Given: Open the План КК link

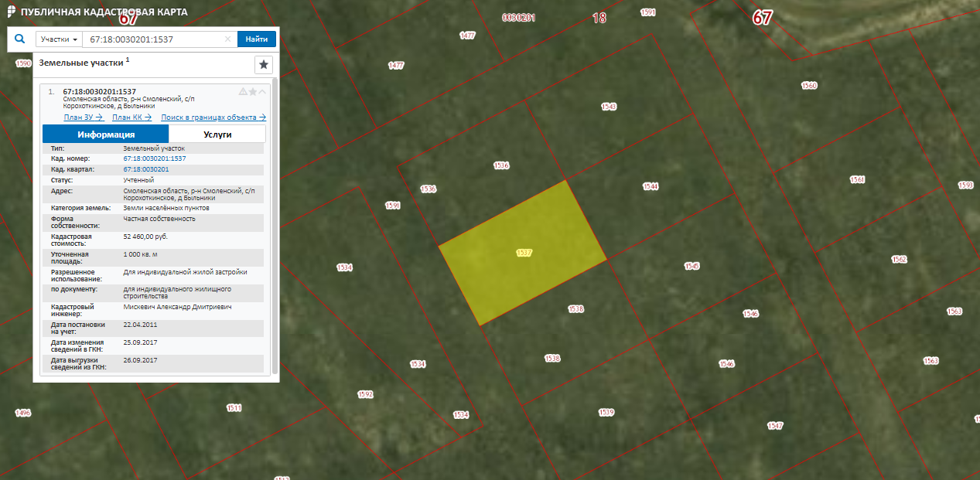Looking at the screenshot, I should [131, 117].
